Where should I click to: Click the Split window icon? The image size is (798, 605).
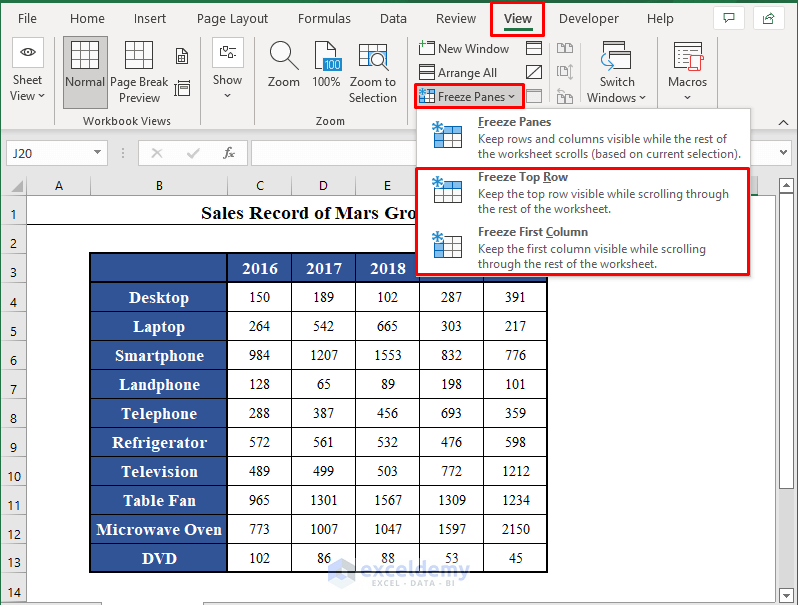tap(534, 48)
